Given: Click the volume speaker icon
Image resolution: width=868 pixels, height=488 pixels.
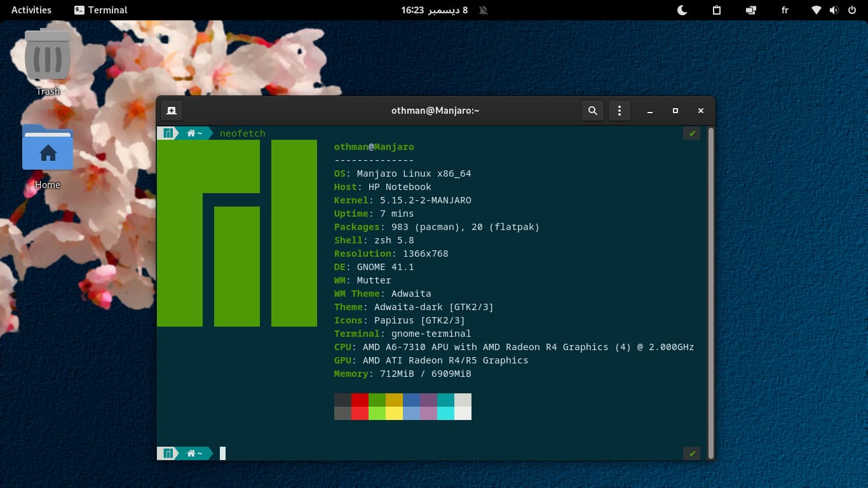Looking at the screenshot, I should pos(834,10).
